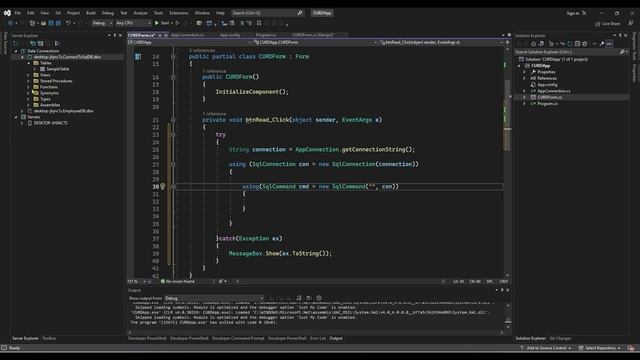Click the word wrap icon in Output toolbar
Image resolution: width=640 pixels, height=360 pixels.
click(x=309, y=298)
